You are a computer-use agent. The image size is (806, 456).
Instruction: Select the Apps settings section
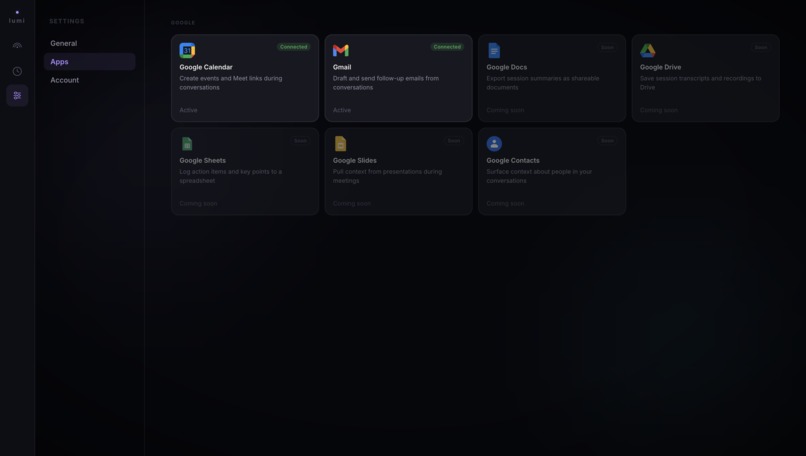click(x=89, y=62)
